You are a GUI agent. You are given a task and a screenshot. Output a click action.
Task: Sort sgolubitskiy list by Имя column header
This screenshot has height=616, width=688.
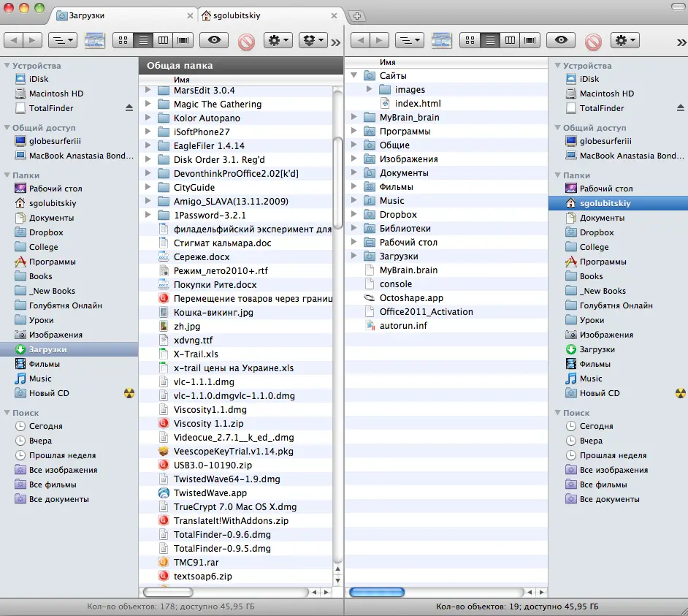447,62
